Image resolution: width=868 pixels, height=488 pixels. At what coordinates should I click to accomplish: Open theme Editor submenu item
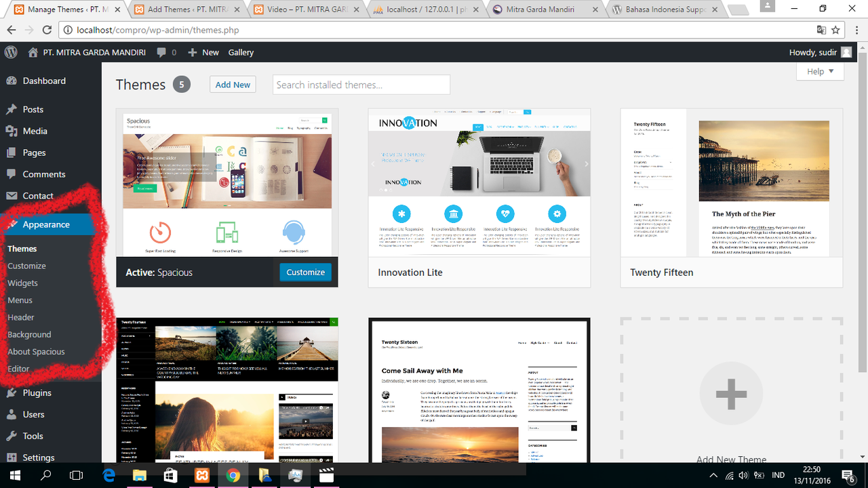[x=18, y=369]
